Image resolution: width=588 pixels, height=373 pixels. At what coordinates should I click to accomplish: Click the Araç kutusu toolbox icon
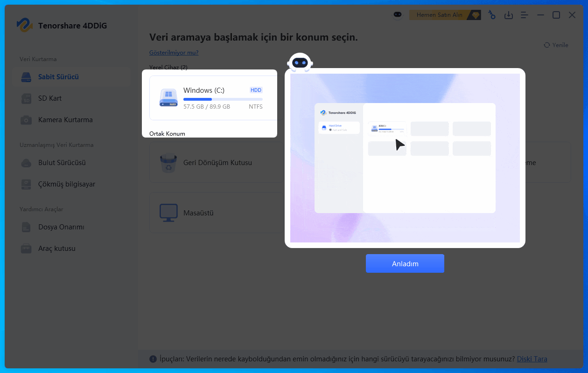click(x=26, y=249)
